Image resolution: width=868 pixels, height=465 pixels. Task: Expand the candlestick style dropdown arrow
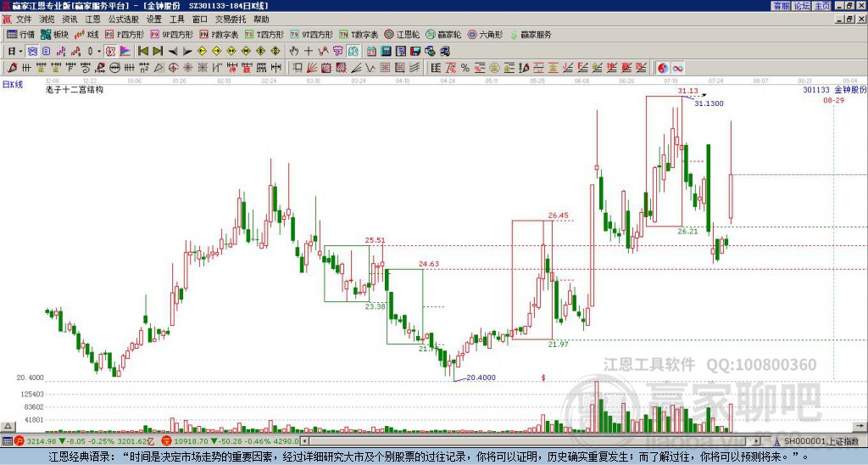[x=99, y=51]
